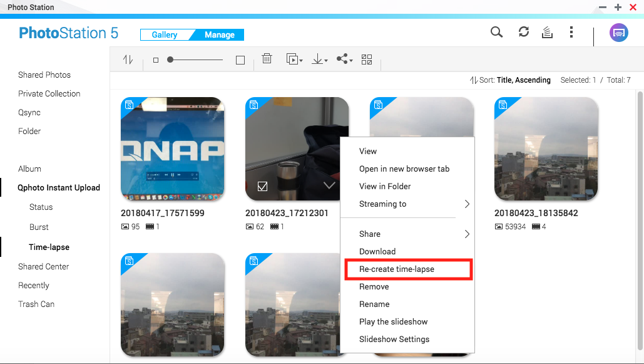
Task: Adjust the thumbnail size slider
Action: (x=195, y=60)
